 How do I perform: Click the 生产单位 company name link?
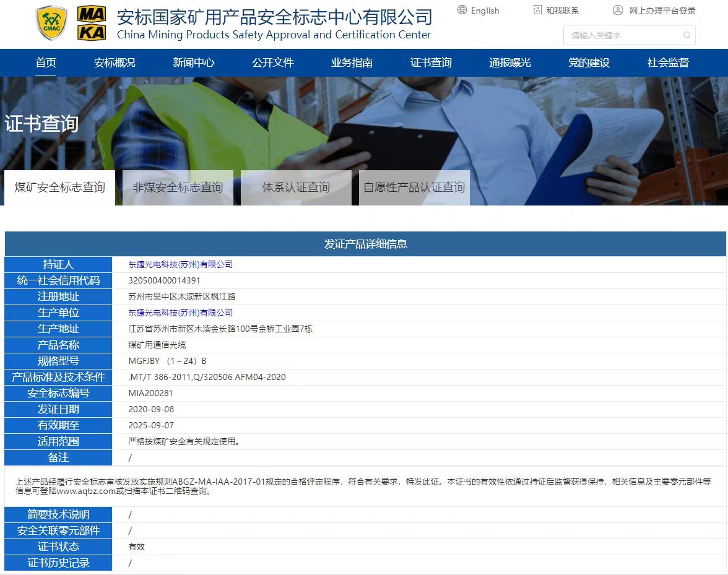pyautogui.click(x=181, y=313)
